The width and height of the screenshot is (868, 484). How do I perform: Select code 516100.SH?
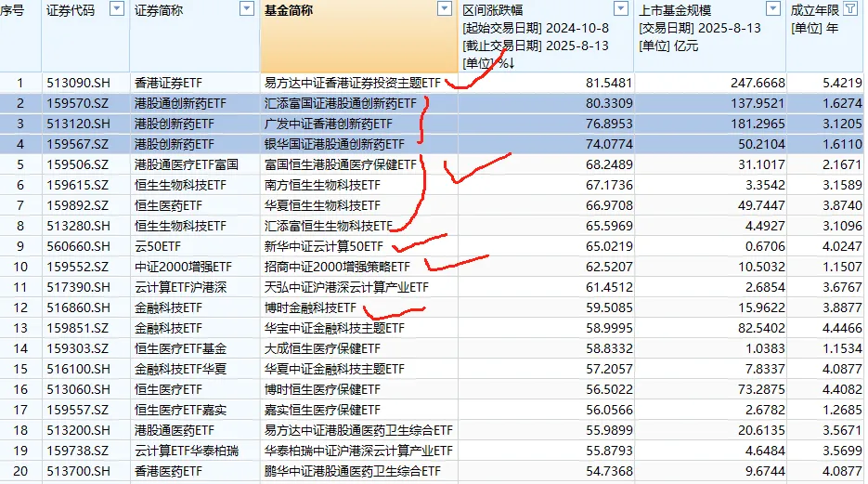(78, 370)
